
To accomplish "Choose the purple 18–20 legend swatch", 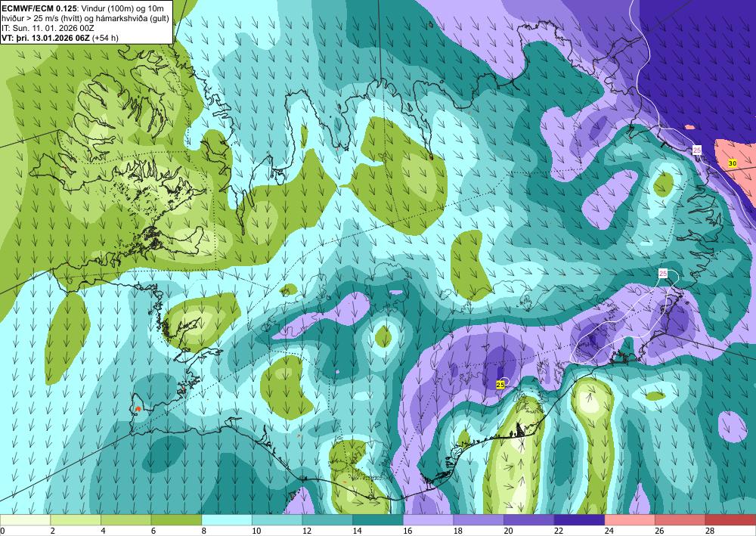I will [479, 520].
